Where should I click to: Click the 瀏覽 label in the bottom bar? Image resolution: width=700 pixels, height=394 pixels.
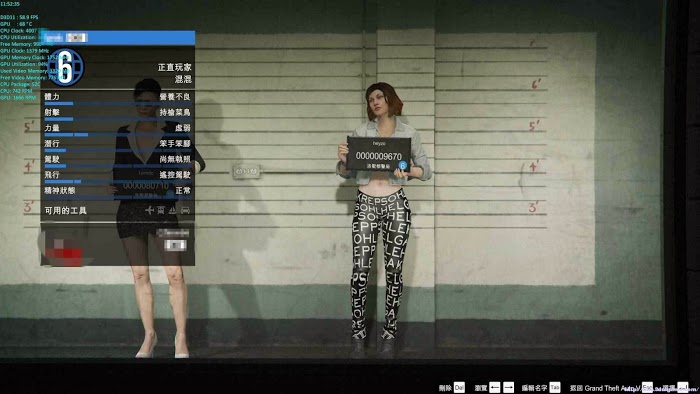[480, 388]
